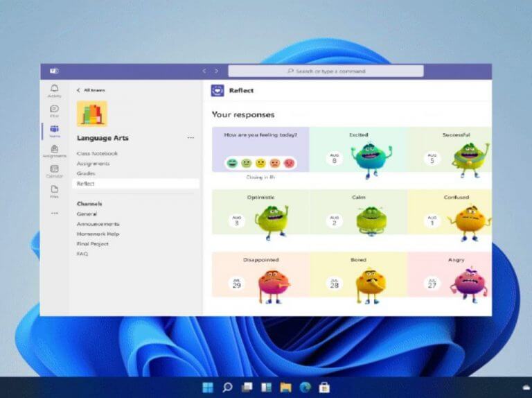Open the Calm response card
Screen dimensions: 532x398
point(359,212)
